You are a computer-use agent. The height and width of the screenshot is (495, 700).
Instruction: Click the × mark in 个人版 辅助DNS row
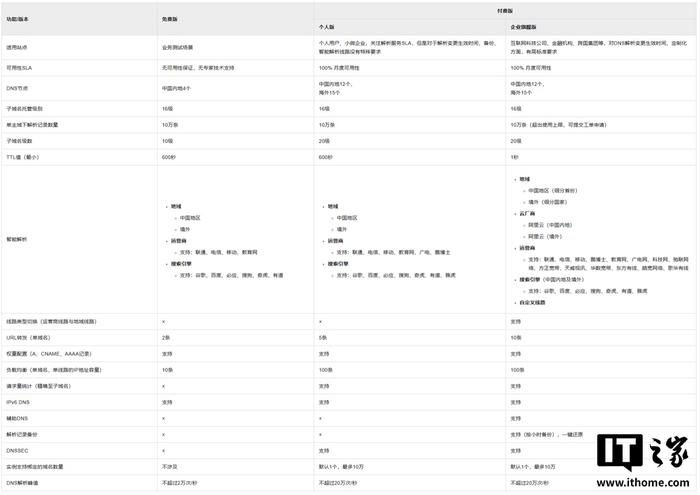coord(320,418)
